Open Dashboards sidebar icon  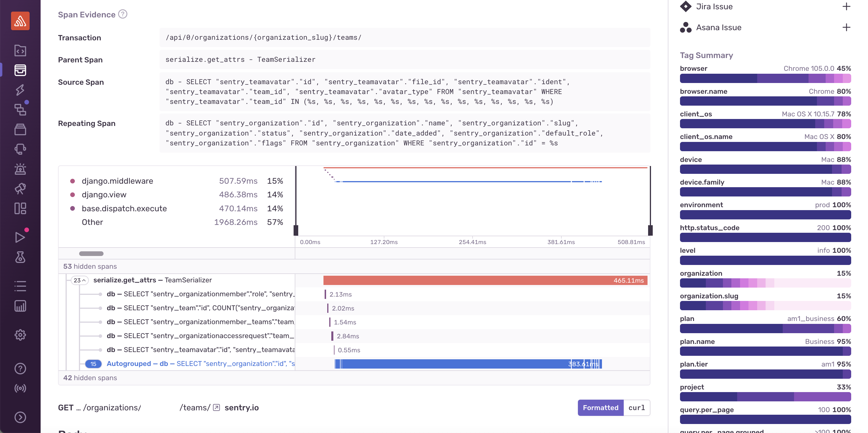click(x=20, y=209)
